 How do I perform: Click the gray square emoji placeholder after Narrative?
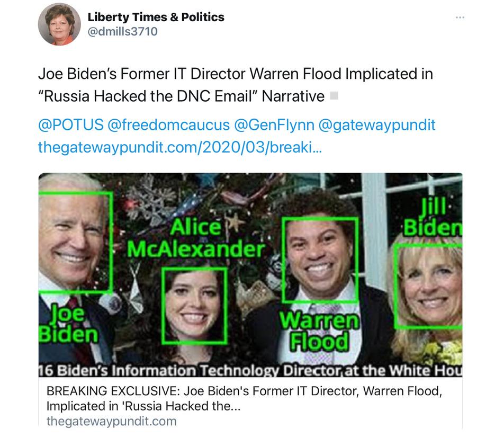coord(334,95)
